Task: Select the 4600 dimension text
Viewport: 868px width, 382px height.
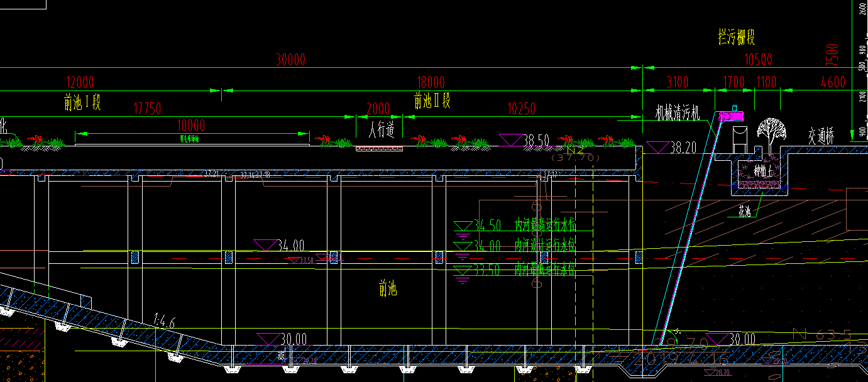Action: (833, 82)
